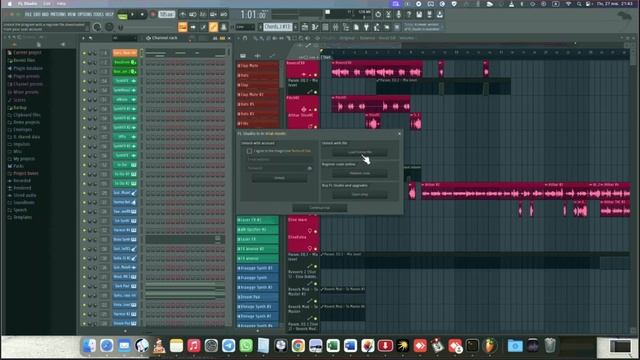
Task: Click the floppy disk save icon
Action: point(419,14)
